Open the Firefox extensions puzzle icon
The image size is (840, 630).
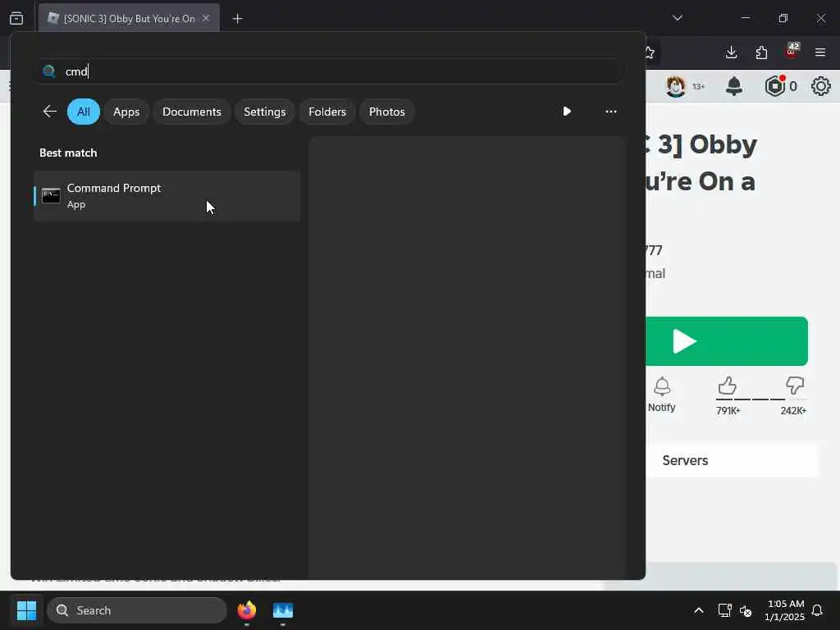(761, 52)
